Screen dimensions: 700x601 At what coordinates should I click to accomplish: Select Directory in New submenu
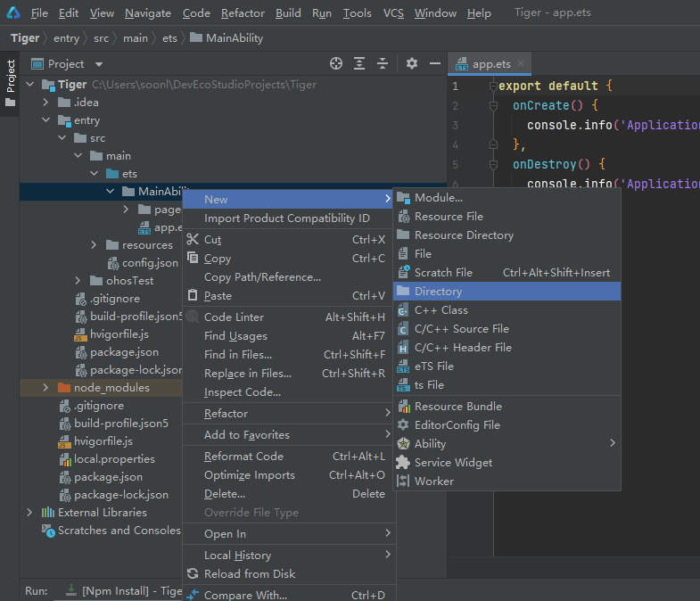tap(506, 291)
